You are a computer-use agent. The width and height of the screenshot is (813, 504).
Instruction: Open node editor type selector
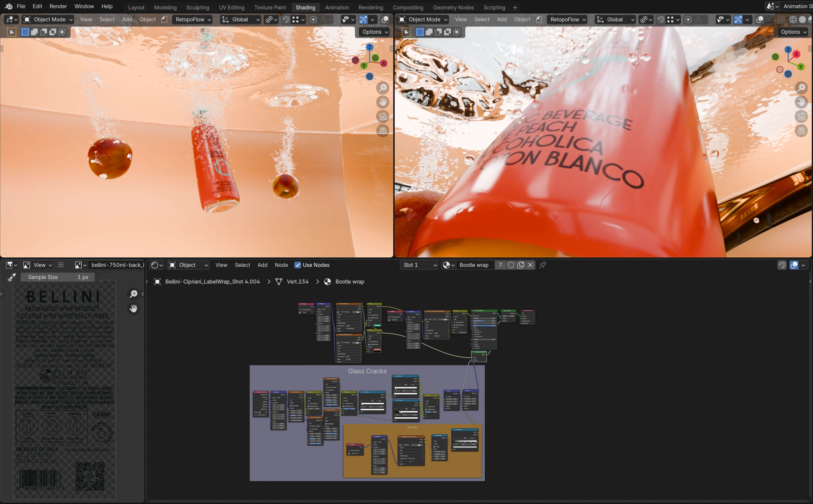tap(157, 265)
